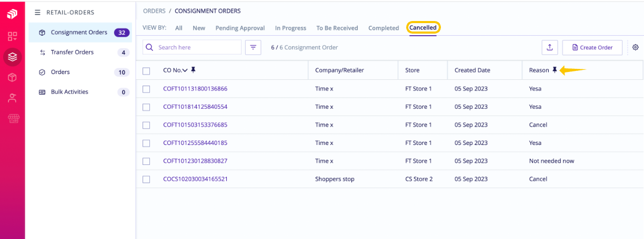Open the user profile icon in sidebar
Viewport: 644px width, 239px height.
click(x=12, y=98)
